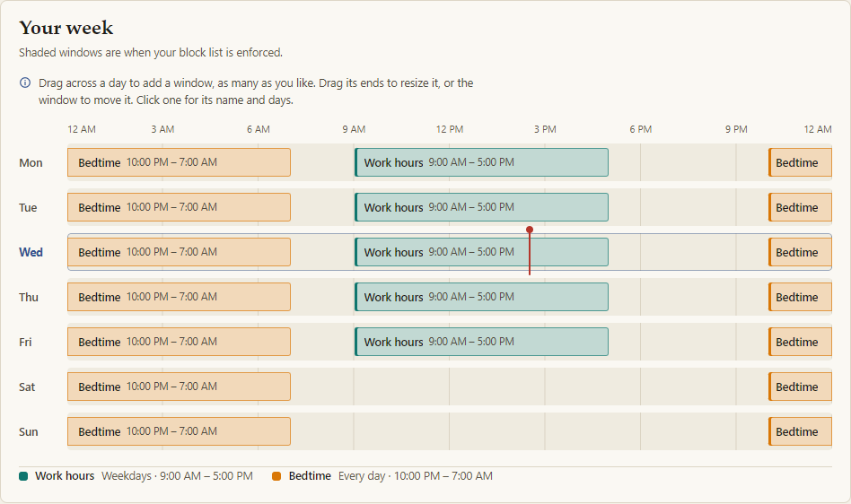Screen dimensions: 851x504
Task: Click the info icon beside drag instructions
Action: click(25, 83)
